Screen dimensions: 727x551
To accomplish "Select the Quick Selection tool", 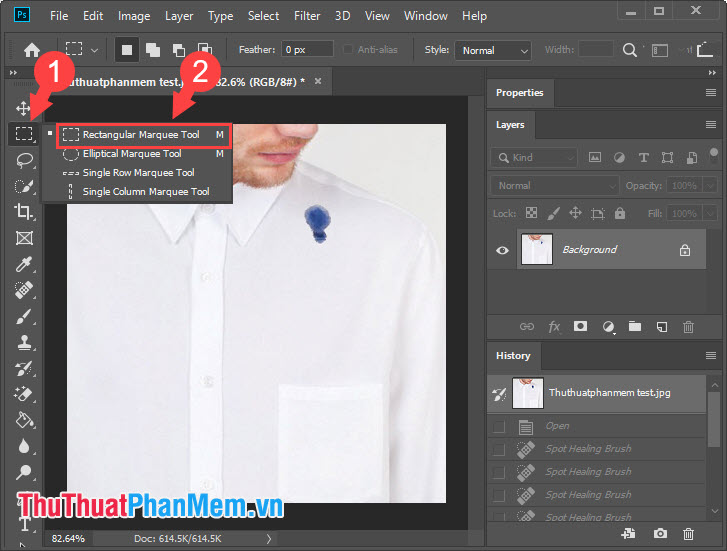I will click(x=24, y=186).
